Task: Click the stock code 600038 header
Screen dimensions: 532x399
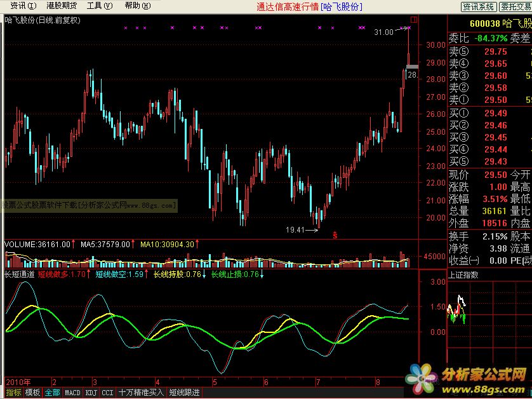Action: pyautogui.click(x=484, y=24)
